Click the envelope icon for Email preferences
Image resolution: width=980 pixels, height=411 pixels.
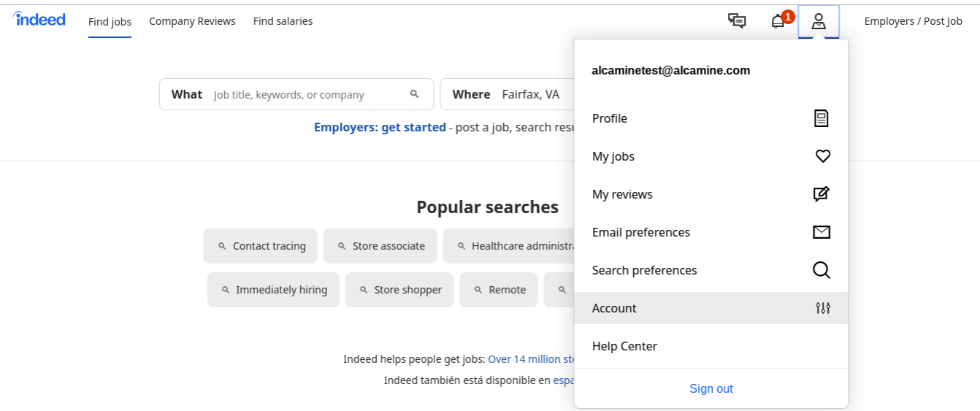tap(822, 232)
